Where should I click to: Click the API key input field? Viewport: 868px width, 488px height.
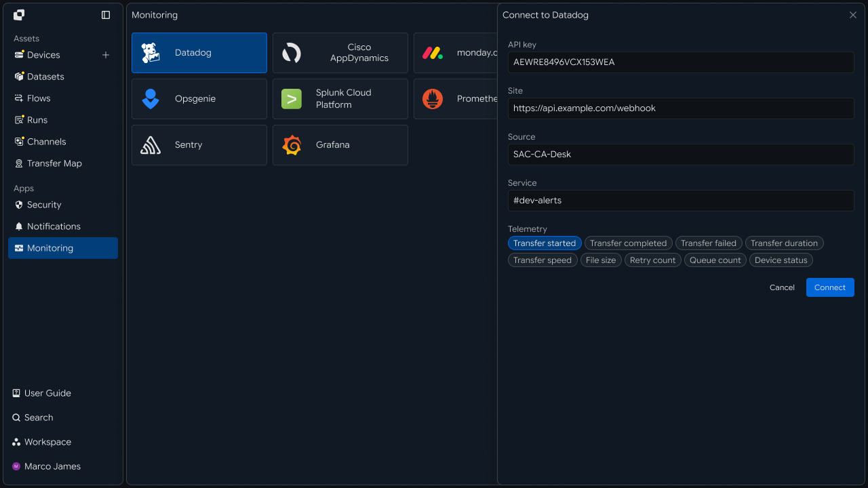click(681, 62)
